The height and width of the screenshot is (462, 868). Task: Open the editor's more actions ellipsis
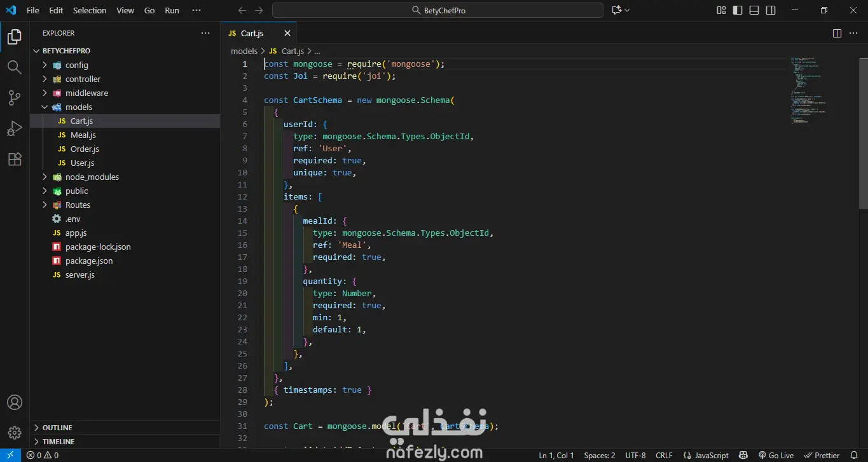click(853, 33)
